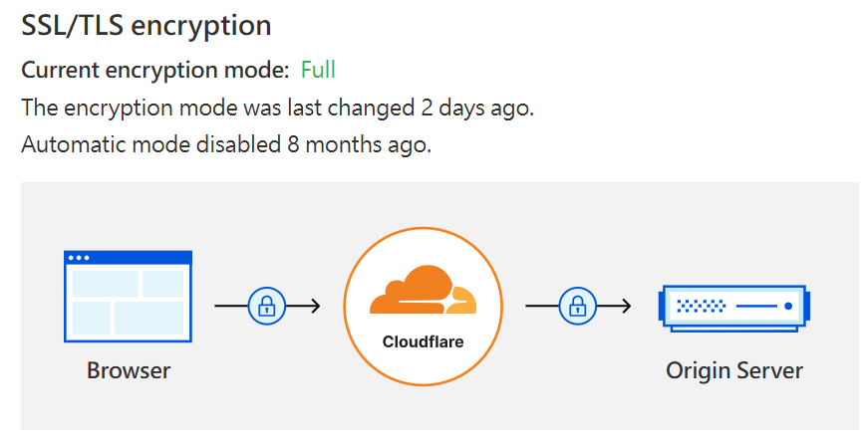This screenshot has height=445, width=868.
Task: Click the lock icon between Browser and Cloudflare
Action: coord(265,305)
